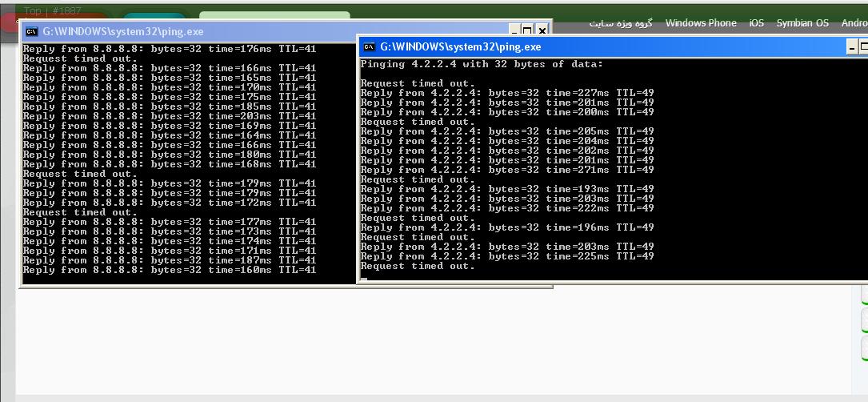Click the 8.8.8.8 reply with time=174ms
This screenshot has height=402, width=868.
170,241
